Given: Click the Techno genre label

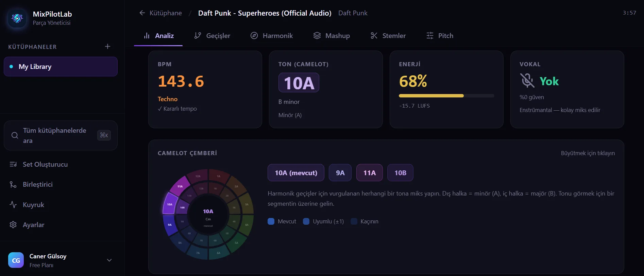Looking at the screenshot, I should coord(168,99).
